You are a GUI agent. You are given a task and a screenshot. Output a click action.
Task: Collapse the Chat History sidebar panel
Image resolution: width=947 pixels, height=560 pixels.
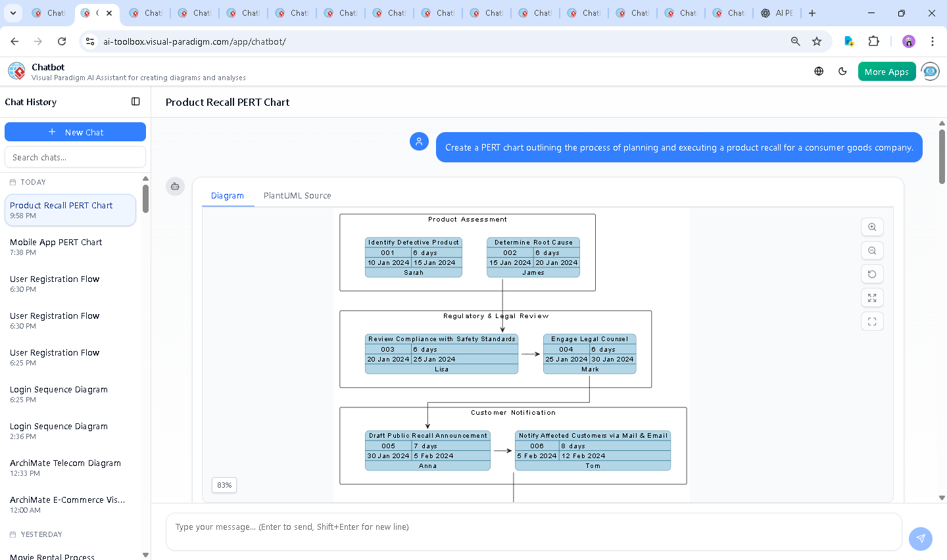135,102
